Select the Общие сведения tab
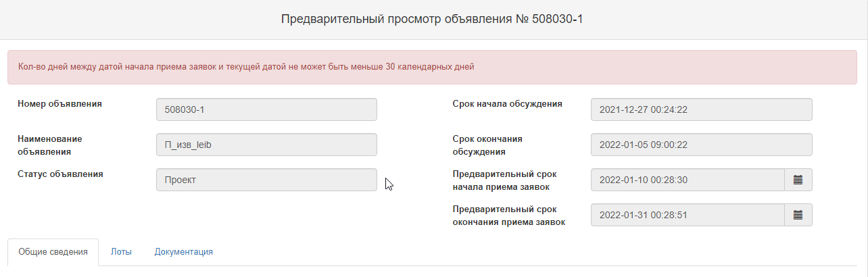This screenshot has width=868, height=277. pos(53,252)
